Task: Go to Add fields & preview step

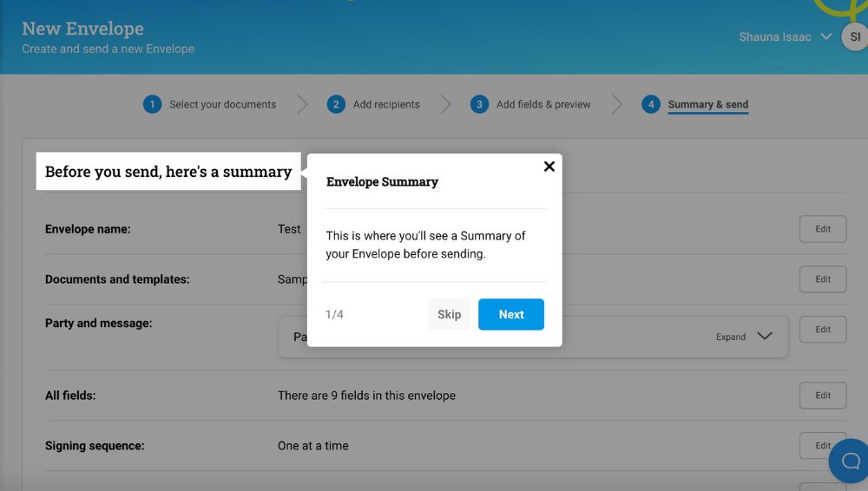Action: pyautogui.click(x=543, y=104)
